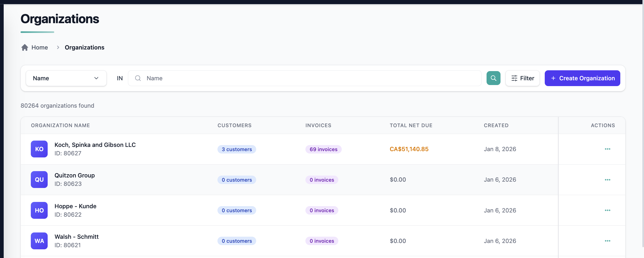Click the QU organization avatar
This screenshot has width=644, height=258.
[x=39, y=180]
